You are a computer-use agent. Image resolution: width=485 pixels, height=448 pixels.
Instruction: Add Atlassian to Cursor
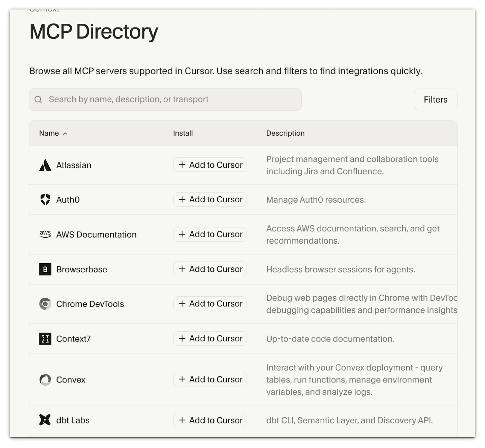(210, 165)
